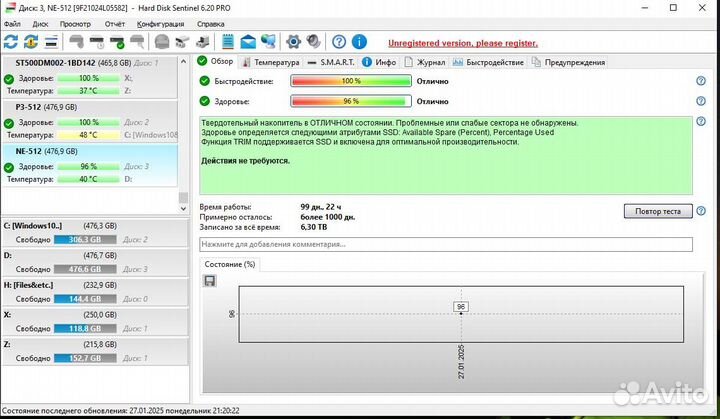Click the floppy save icon above graph
The image size is (720, 419).
point(209,281)
